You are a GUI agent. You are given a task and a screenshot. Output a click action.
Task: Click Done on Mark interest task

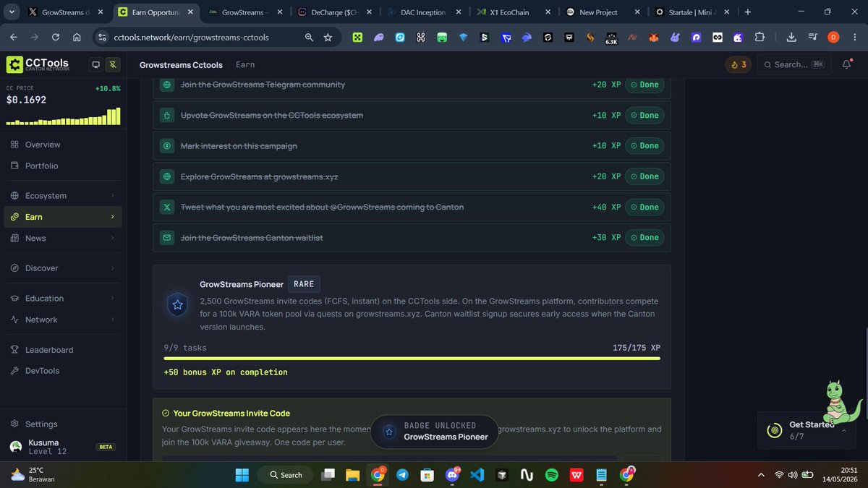(644, 145)
